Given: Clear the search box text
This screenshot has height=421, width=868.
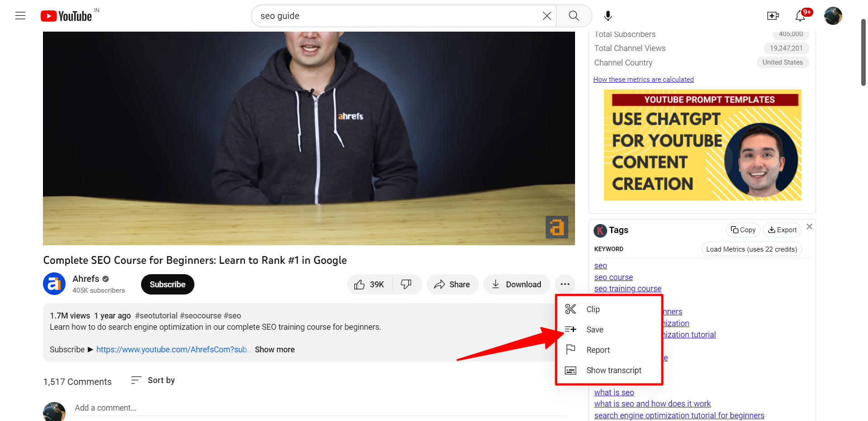Looking at the screenshot, I should pos(547,16).
